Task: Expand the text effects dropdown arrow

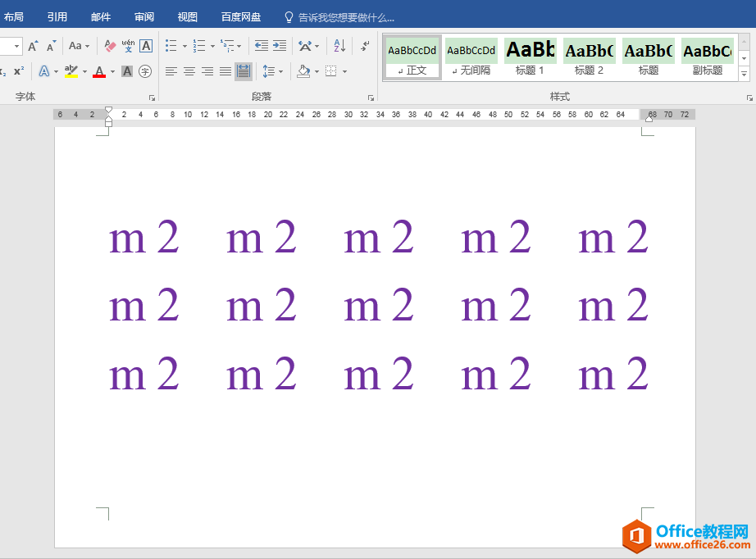Action: (x=56, y=72)
